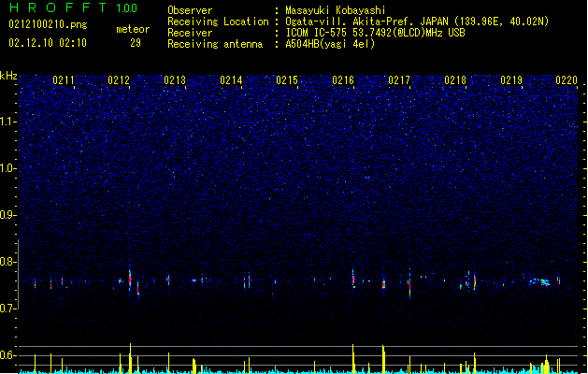This screenshot has height=374, width=588.
Task: Click the yellow intensity spike at 0216
Action: (352, 358)
